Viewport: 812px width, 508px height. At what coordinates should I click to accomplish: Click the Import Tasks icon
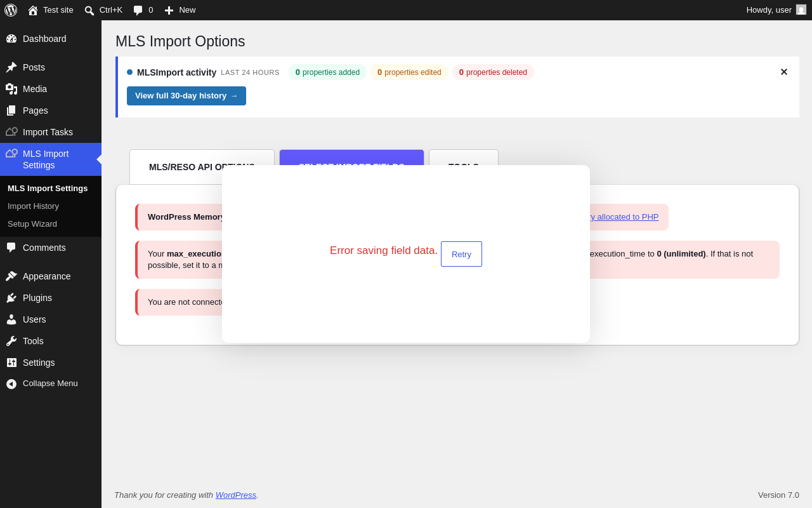click(11, 132)
